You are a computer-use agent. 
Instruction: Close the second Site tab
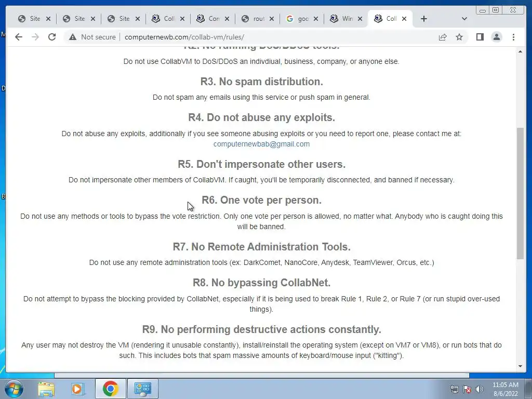93,19
